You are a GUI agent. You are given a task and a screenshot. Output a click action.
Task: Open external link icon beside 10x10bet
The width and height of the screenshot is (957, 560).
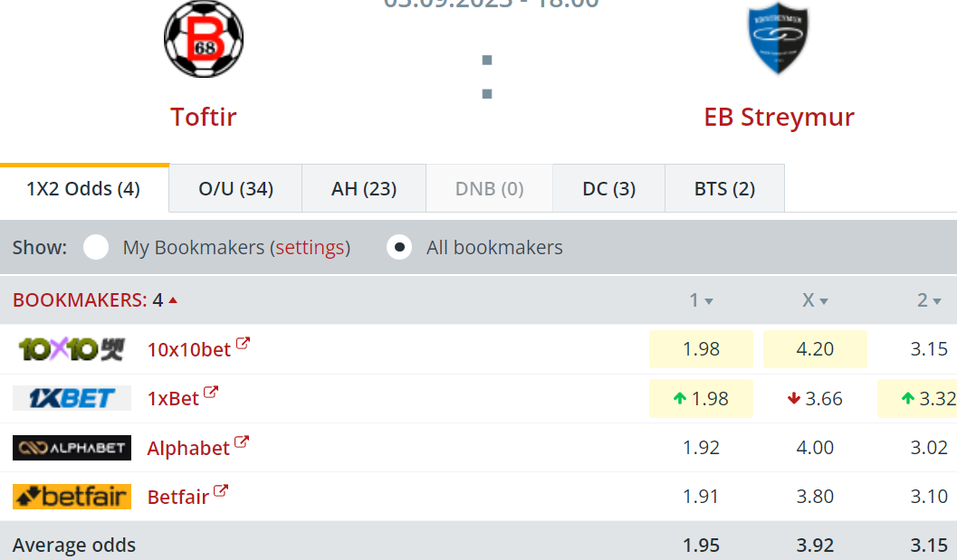point(243,344)
